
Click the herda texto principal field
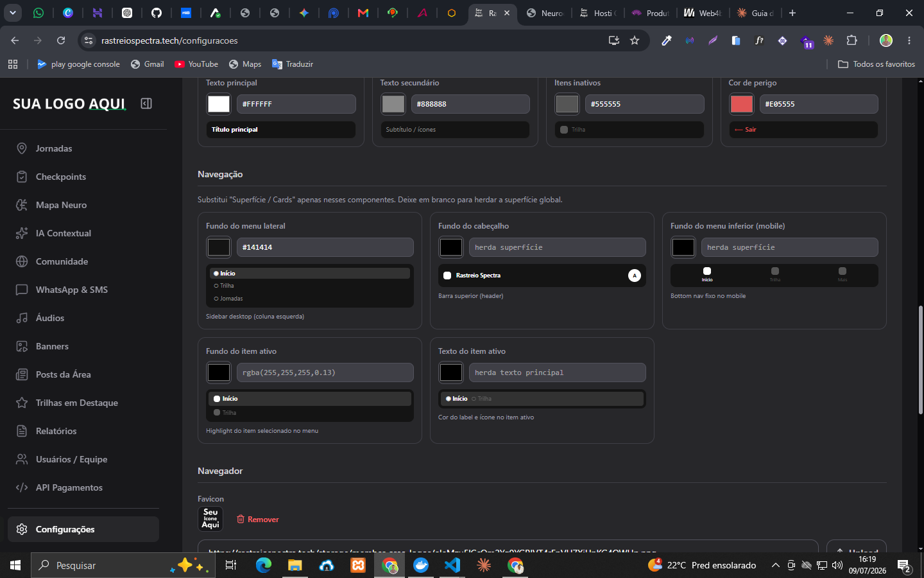(x=558, y=372)
